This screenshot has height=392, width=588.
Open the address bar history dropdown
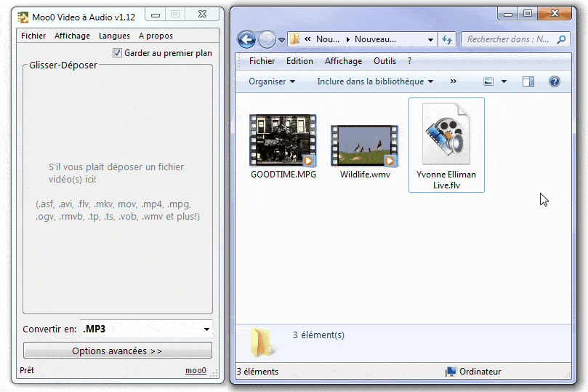pos(430,39)
